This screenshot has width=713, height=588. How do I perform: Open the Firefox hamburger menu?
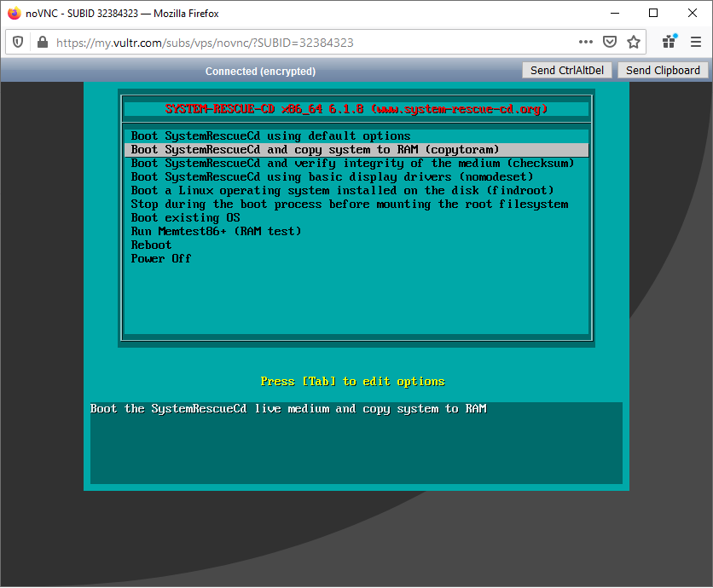696,42
